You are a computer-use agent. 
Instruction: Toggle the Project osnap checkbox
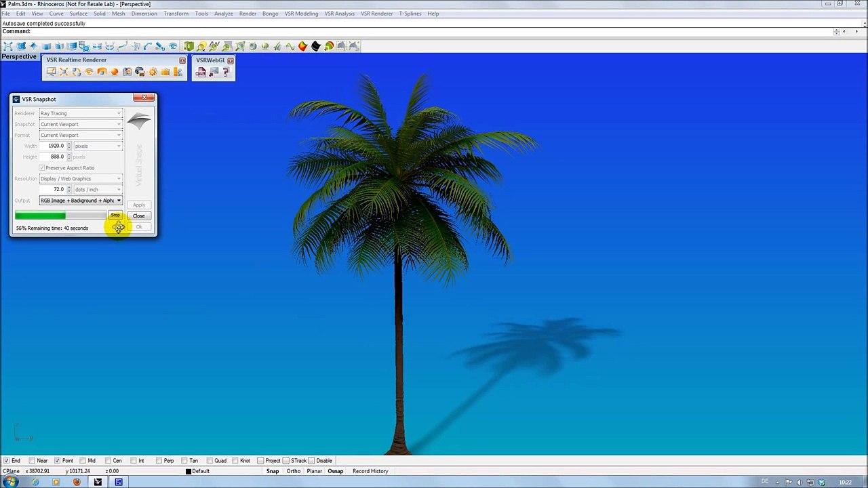tap(260, 461)
